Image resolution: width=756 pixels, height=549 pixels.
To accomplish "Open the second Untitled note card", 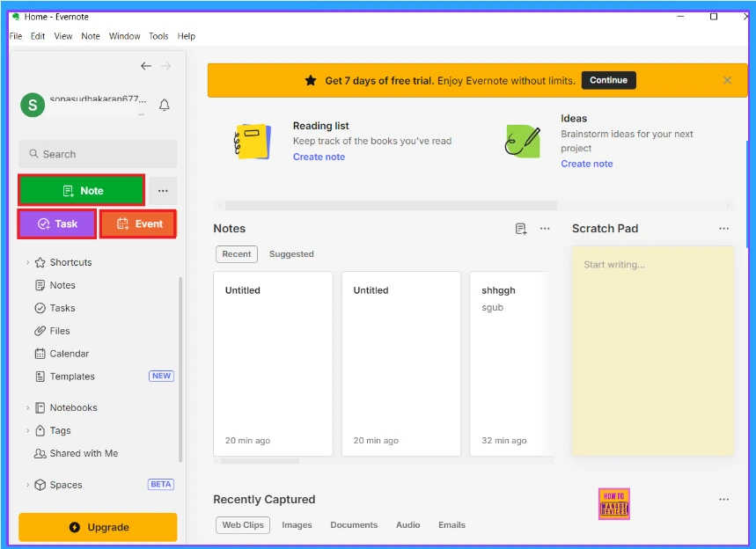I will 401,363.
